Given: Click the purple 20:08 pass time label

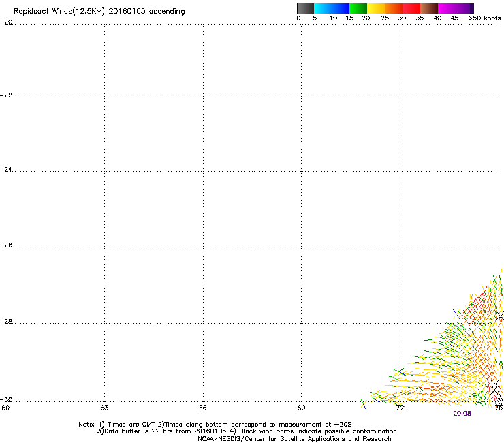Looking at the screenshot, I should click(x=462, y=414).
